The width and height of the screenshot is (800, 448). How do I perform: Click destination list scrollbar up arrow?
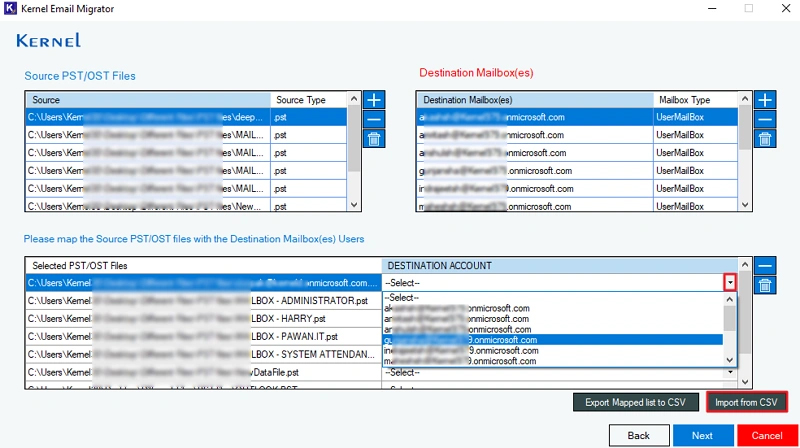pos(745,98)
